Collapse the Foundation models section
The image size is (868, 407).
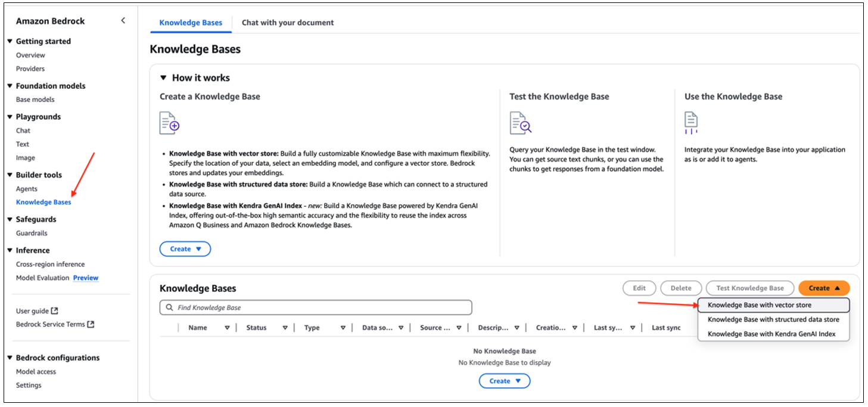click(10, 86)
